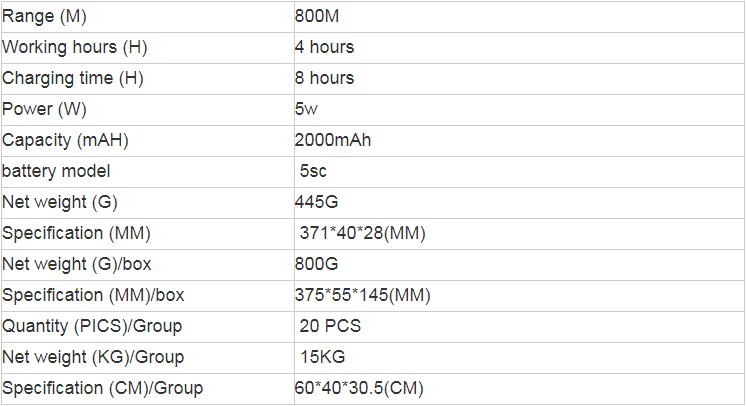Image resolution: width=746 pixels, height=406 pixels.
Task: Select the 445G net weight value
Action: click(316, 202)
